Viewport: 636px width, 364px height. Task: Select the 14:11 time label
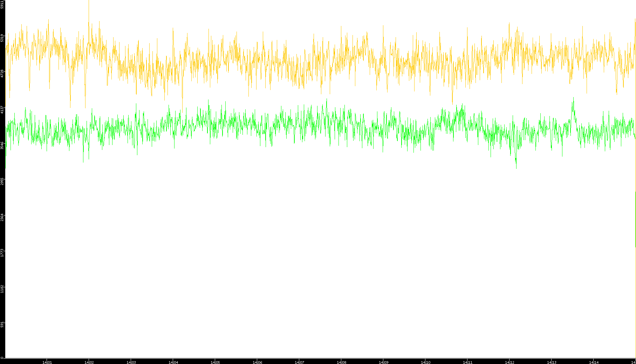[467, 362]
